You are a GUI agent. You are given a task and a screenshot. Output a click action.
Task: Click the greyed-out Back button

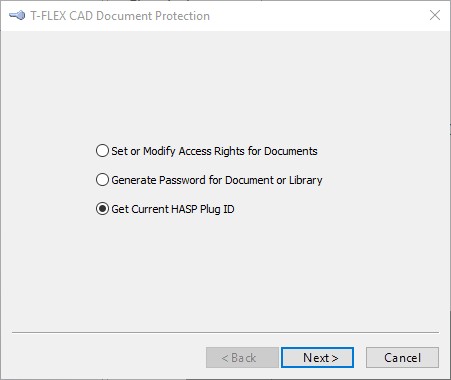tap(242, 358)
